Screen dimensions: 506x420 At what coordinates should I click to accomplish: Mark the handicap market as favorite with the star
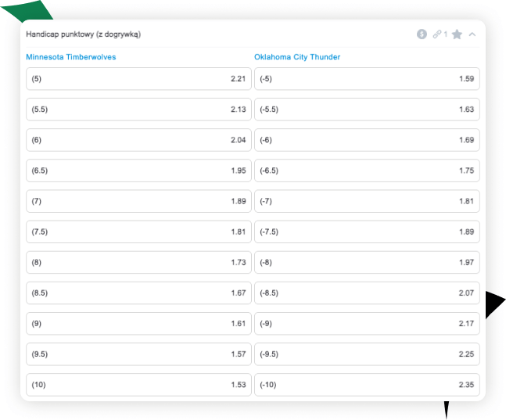[457, 34]
